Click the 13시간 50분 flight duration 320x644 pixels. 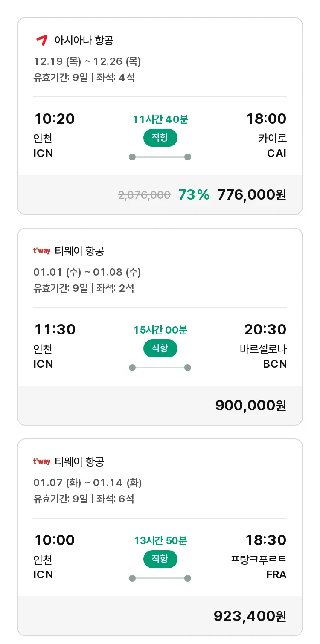coord(160,541)
